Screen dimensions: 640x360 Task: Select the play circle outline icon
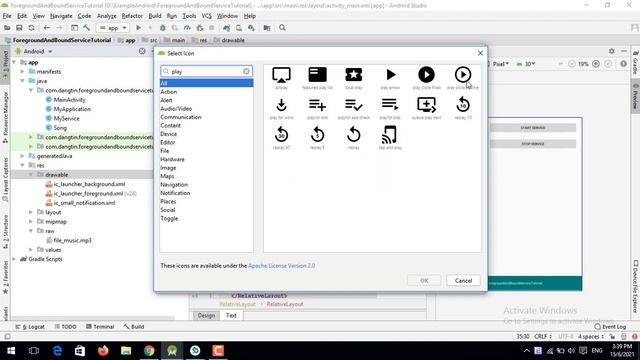462,75
